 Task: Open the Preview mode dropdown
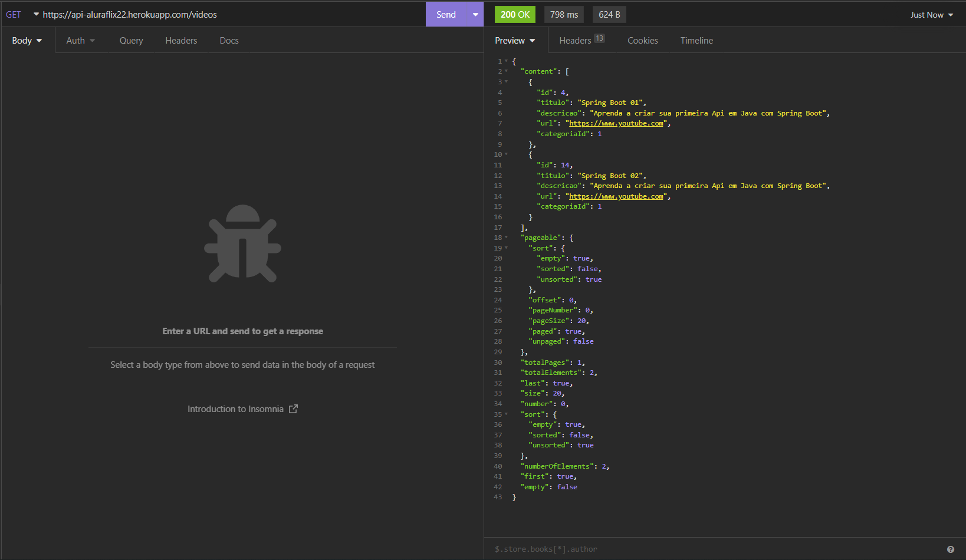tap(514, 40)
